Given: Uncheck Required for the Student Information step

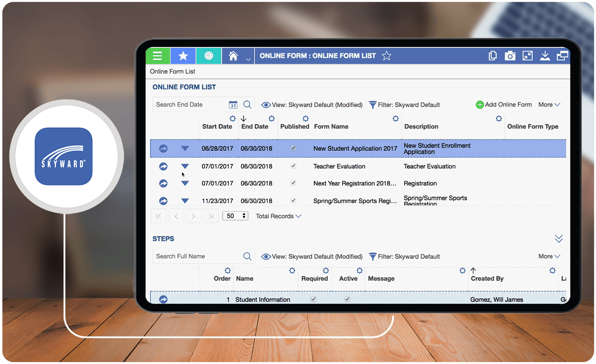Looking at the screenshot, I should coord(313,299).
